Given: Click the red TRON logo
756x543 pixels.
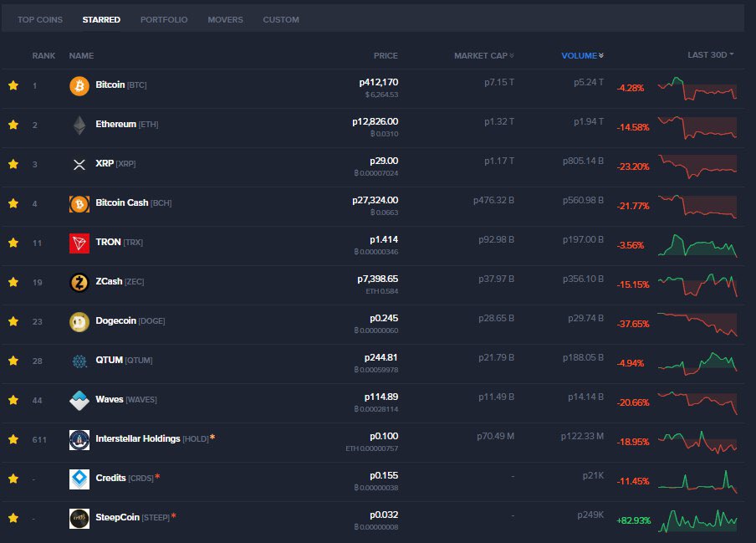Looking at the screenshot, I should pos(79,243).
